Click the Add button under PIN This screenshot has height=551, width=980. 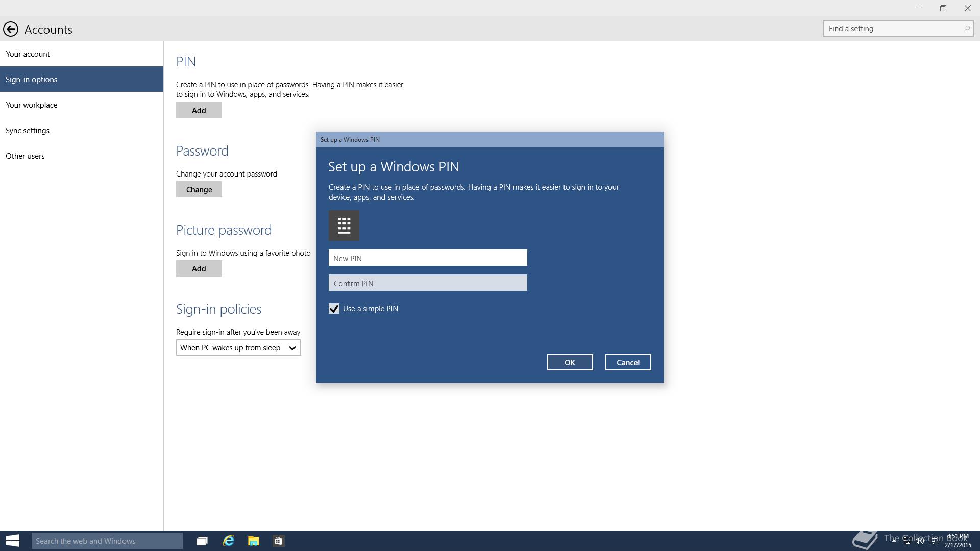pyautogui.click(x=199, y=110)
